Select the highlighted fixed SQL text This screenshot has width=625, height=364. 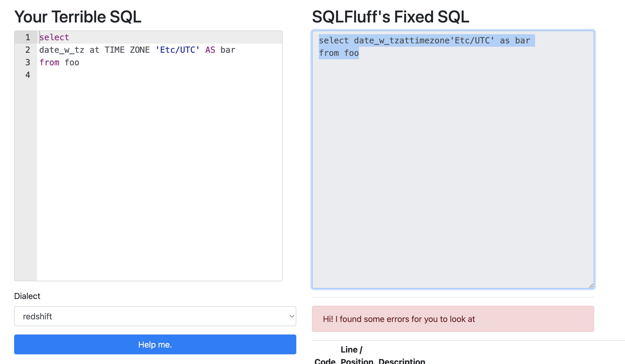[x=423, y=40]
